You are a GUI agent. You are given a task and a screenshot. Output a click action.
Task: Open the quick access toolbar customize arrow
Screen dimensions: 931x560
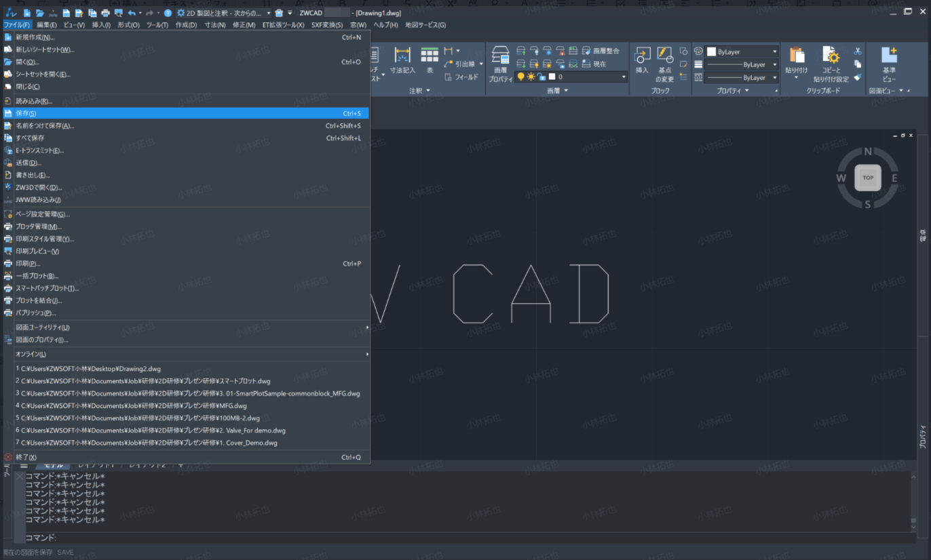[x=290, y=13]
